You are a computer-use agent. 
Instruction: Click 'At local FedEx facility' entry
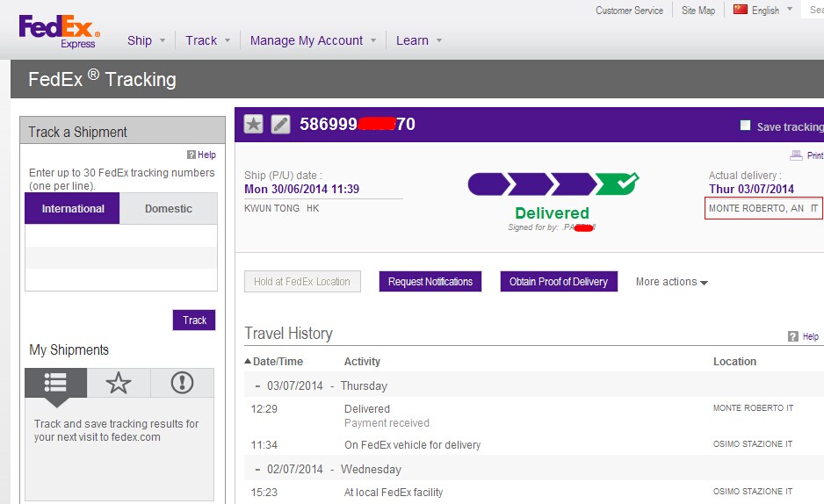(x=393, y=493)
